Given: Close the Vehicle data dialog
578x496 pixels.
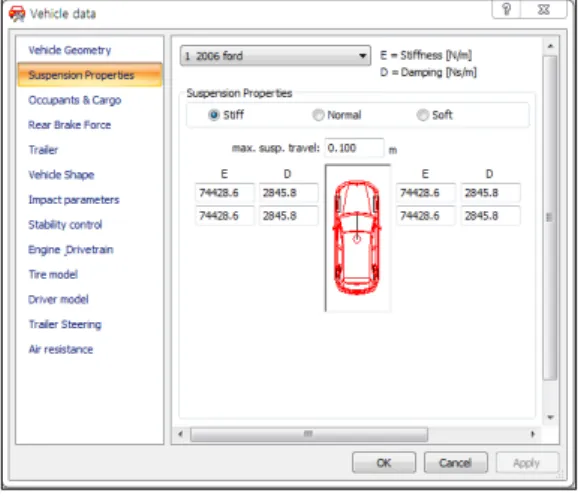Looking at the screenshot, I should coord(544,9).
